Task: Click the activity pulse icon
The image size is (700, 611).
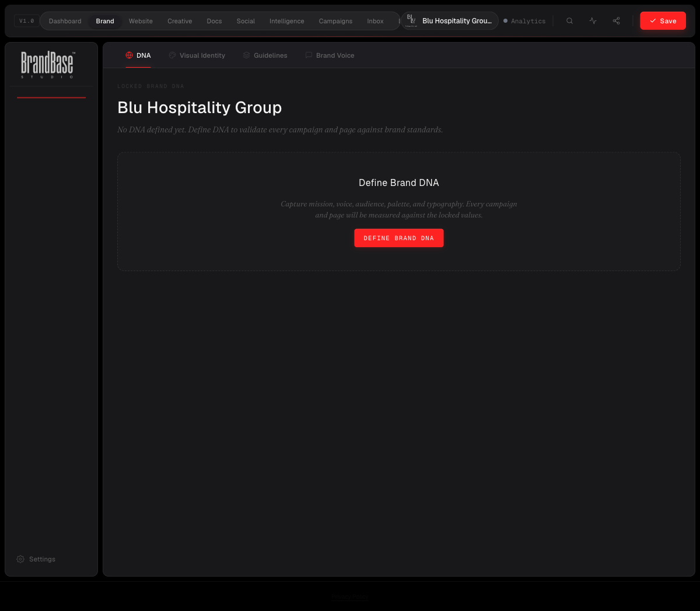Action: pos(593,21)
